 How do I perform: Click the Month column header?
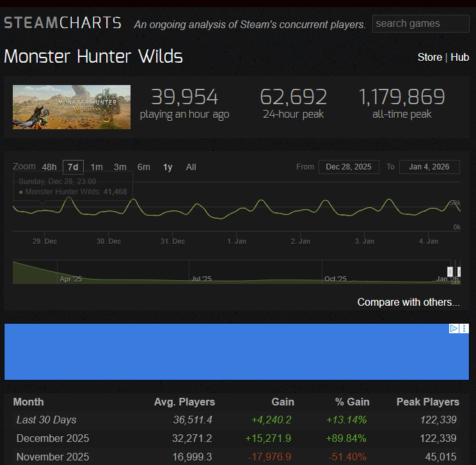click(x=29, y=402)
